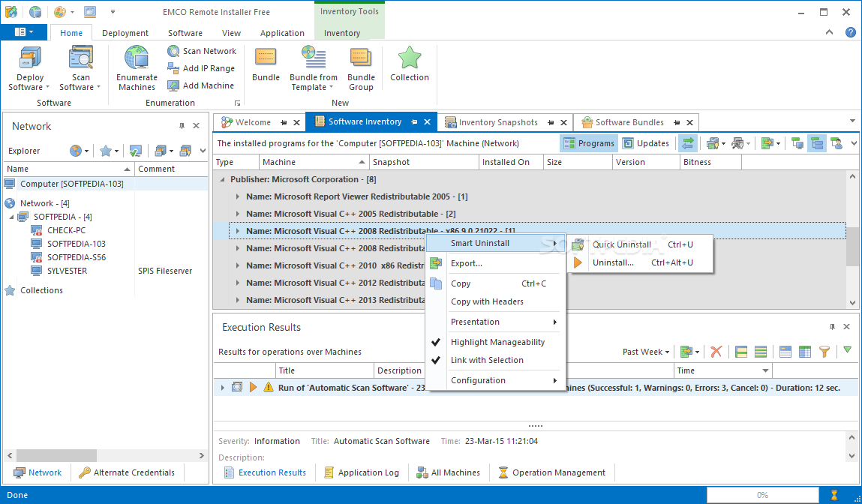The width and height of the screenshot is (862, 504).
Task: Expand Microsoft Report Viewer Redistributable 2005 row
Action: (x=238, y=196)
